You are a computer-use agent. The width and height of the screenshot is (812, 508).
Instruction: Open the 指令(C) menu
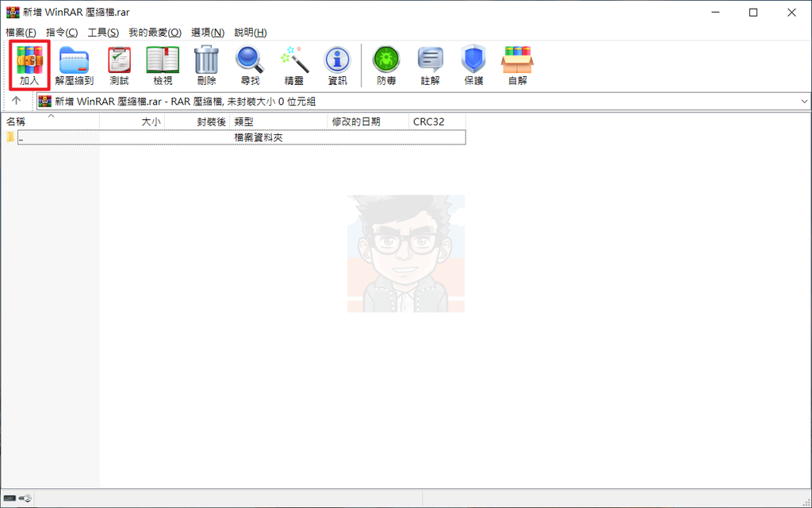click(62, 32)
